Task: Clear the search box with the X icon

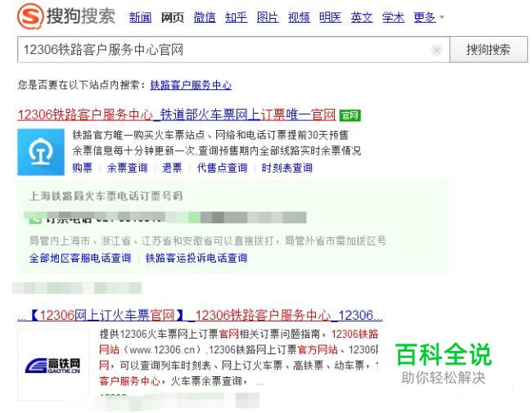Action: pos(437,50)
